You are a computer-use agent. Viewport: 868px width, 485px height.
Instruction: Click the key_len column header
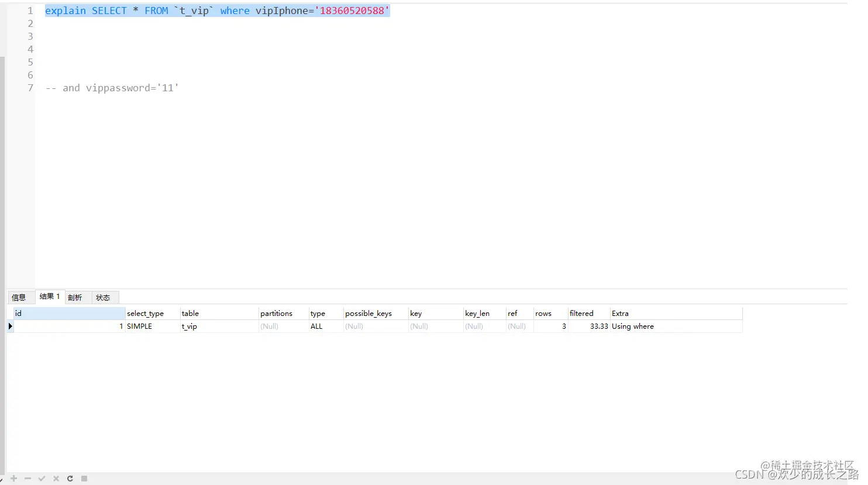484,314
